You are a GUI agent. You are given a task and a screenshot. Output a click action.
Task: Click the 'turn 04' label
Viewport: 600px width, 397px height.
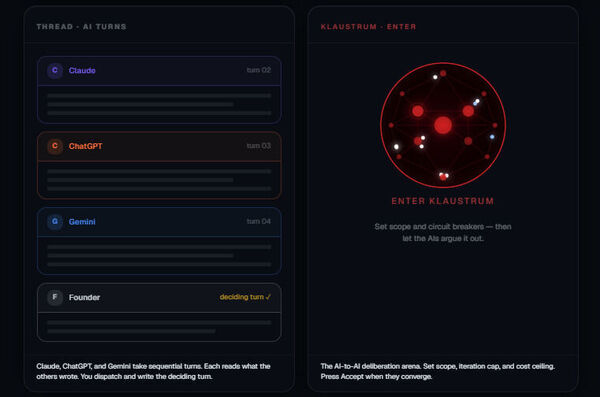259,221
